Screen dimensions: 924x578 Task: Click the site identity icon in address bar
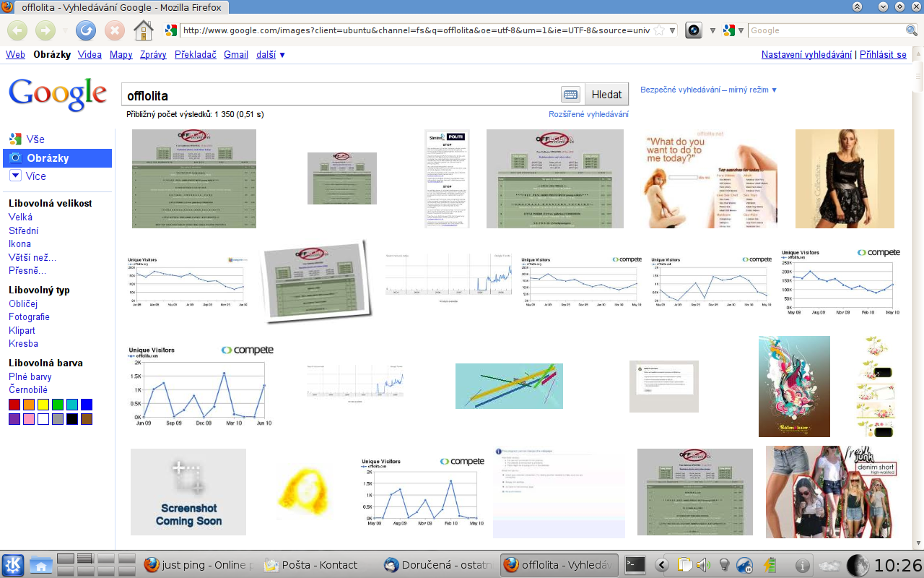[x=171, y=30]
